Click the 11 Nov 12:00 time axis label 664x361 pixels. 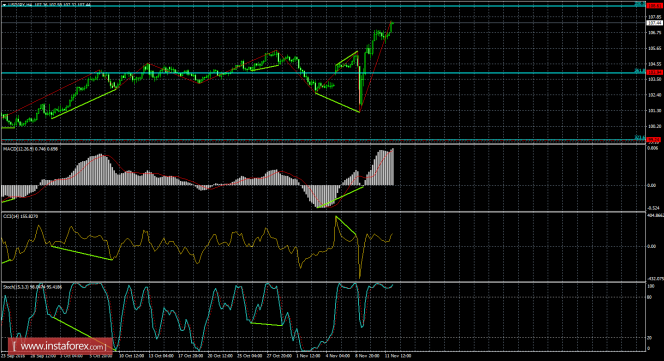(398, 356)
